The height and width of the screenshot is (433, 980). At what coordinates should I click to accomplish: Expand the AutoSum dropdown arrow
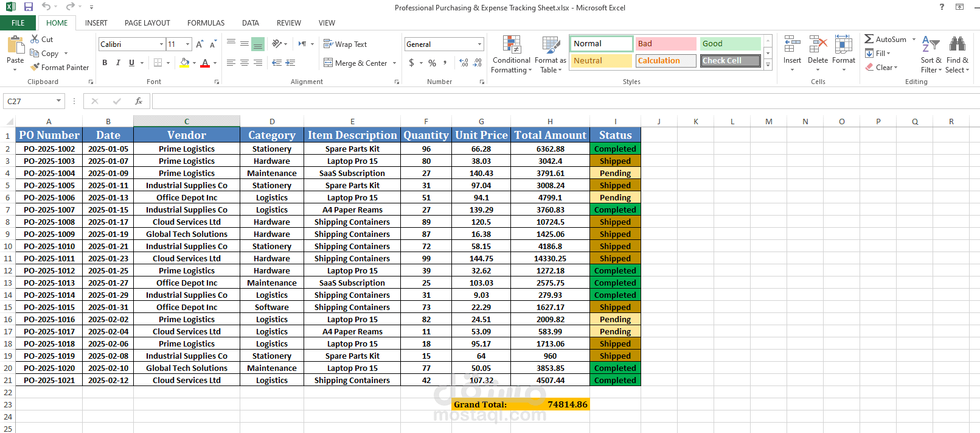pos(914,39)
